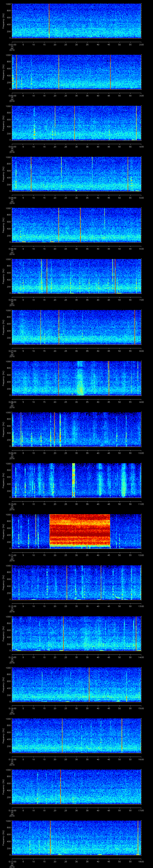Image resolution: width=153 pixels, height=868 pixels.
Task: Click the "1000" frequency tick of the 0:06:00 panel
Action: pyautogui.click(x=8, y=259)
